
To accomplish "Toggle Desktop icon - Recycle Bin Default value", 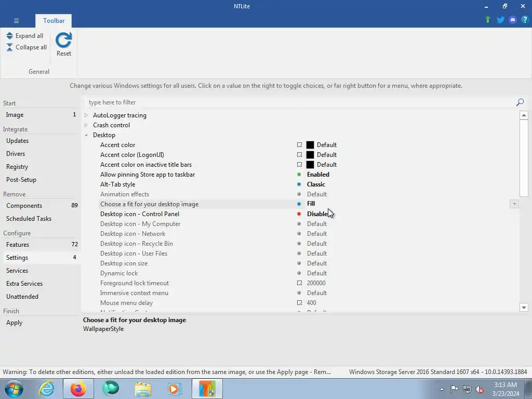I will (x=317, y=244).
